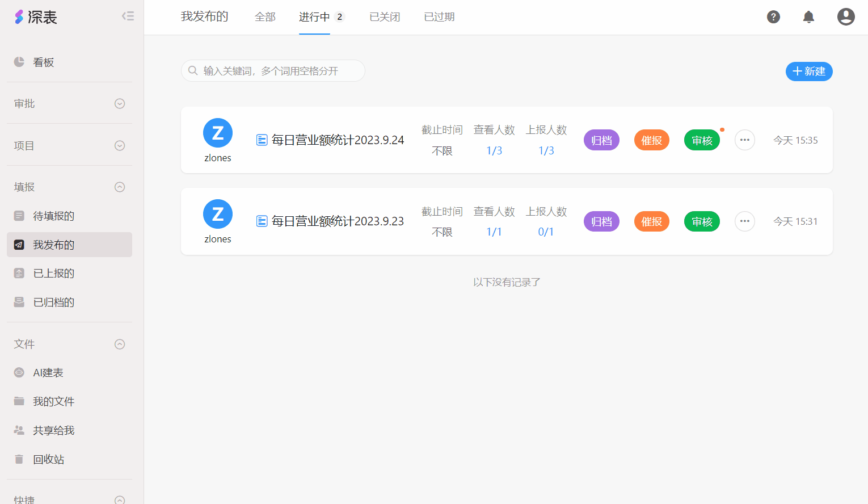This screenshot has width=868, height=504.
Task: Switch to the 全部 tab
Action: [265, 17]
